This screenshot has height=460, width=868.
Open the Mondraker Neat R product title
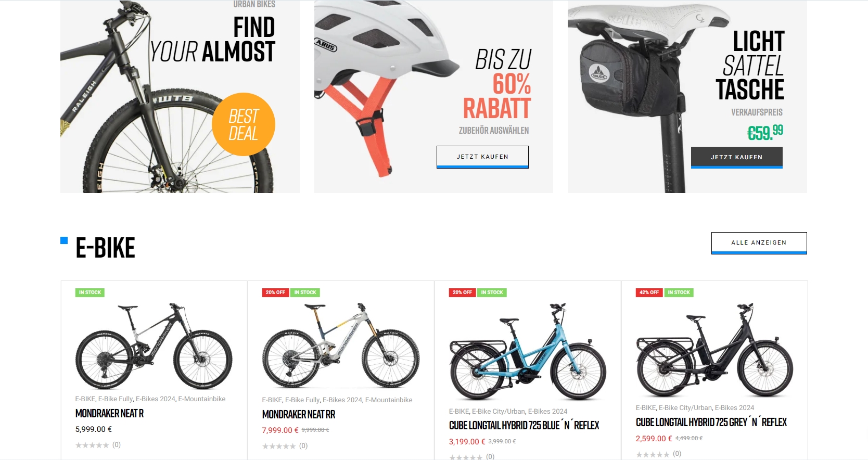click(109, 414)
